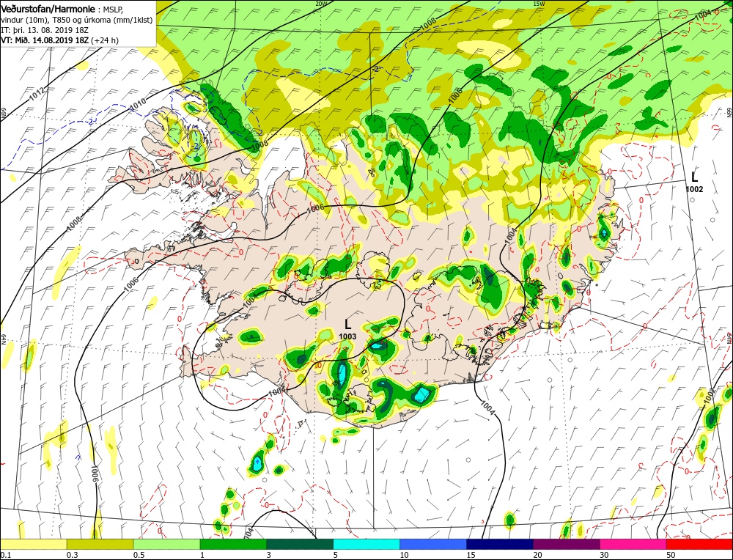Click the 'vindur (10m), T850 og úrkoma' line
Image resolution: width=733 pixels, height=560 pixels.
(x=75, y=20)
